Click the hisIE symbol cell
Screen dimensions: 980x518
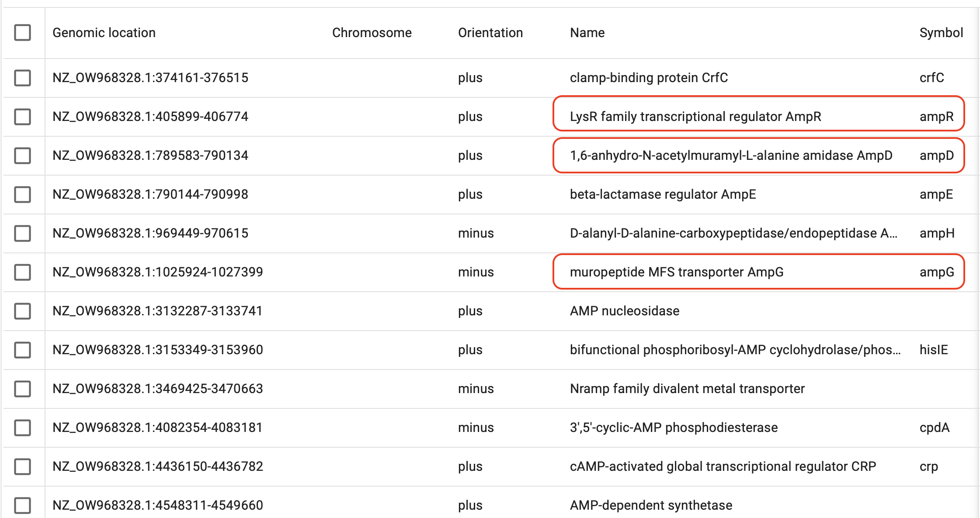(x=933, y=350)
